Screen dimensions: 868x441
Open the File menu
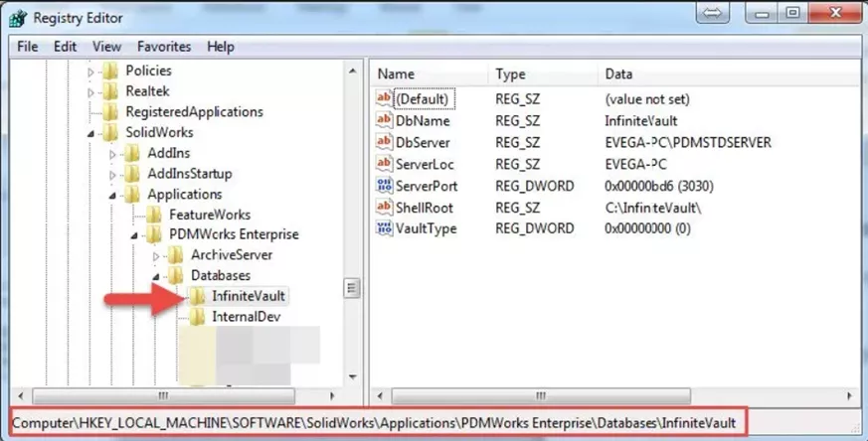coord(27,47)
